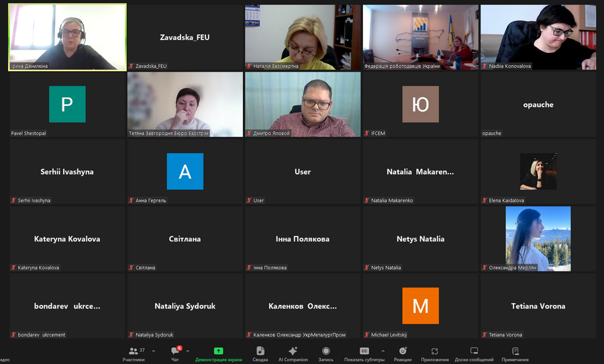Start screen sharing (Демонстрация экрана)
This screenshot has height=364, width=604.
coord(219,353)
